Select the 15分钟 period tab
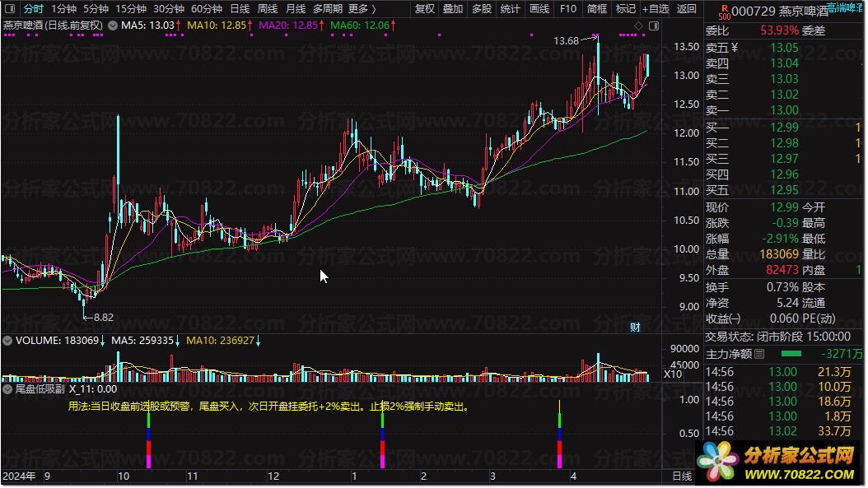 (131, 9)
